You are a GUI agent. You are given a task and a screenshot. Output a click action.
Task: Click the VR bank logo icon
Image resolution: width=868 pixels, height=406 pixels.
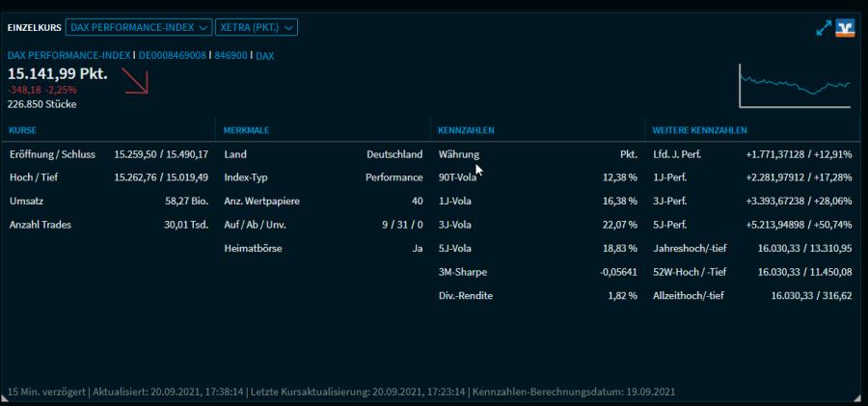pyautogui.click(x=846, y=28)
